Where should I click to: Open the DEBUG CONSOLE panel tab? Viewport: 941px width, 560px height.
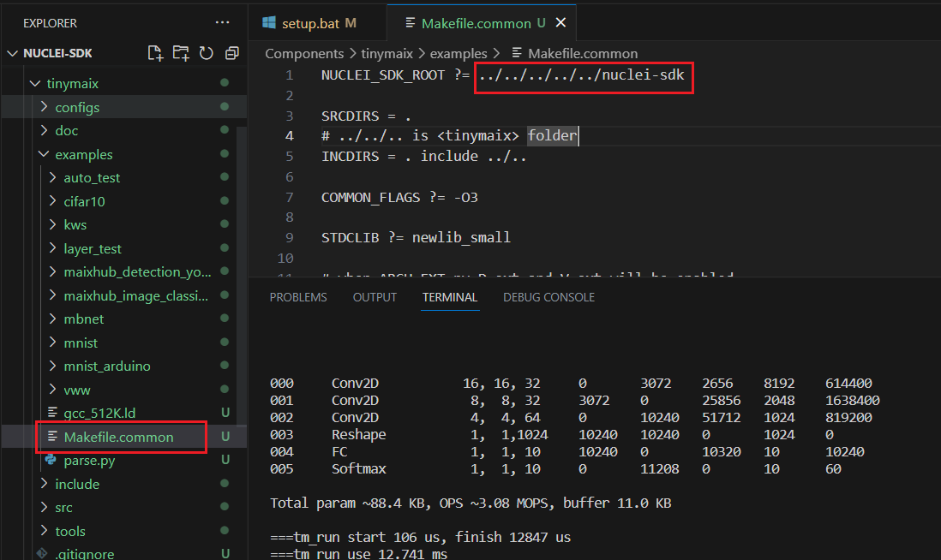(548, 297)
